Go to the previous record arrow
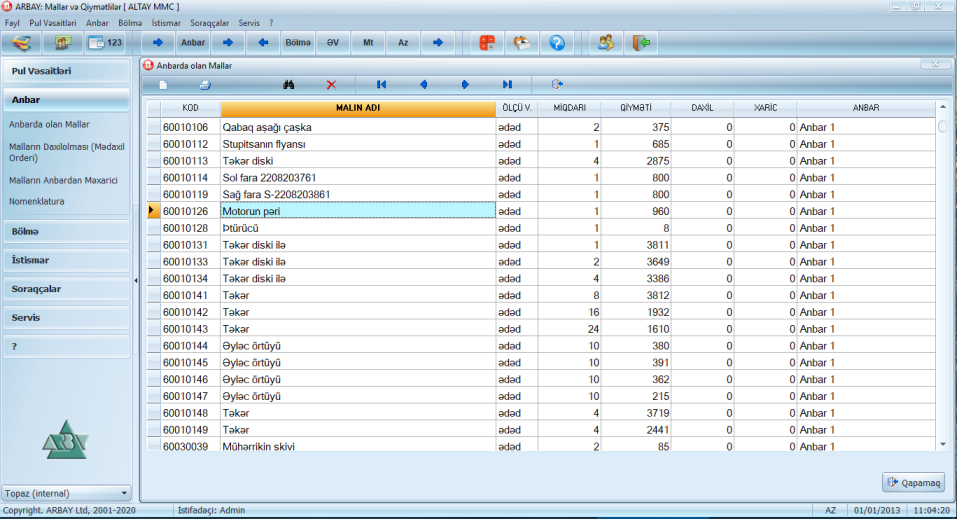 click(424, 85)
